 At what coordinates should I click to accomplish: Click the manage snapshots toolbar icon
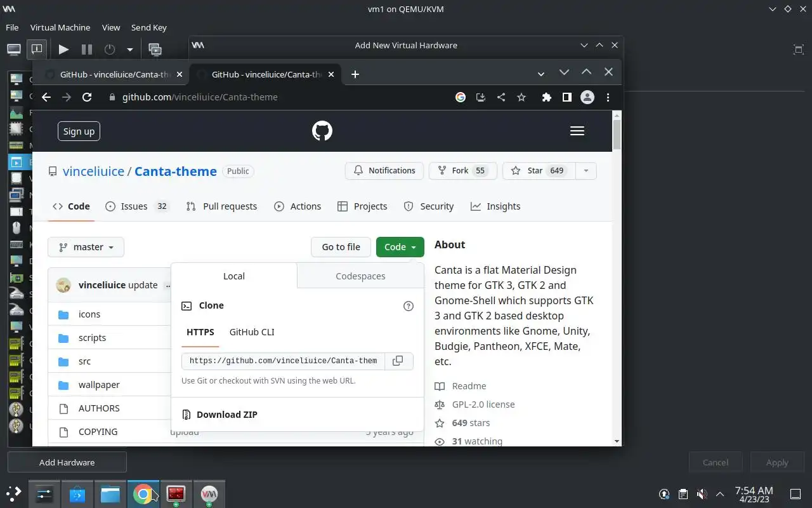[155, 49]
